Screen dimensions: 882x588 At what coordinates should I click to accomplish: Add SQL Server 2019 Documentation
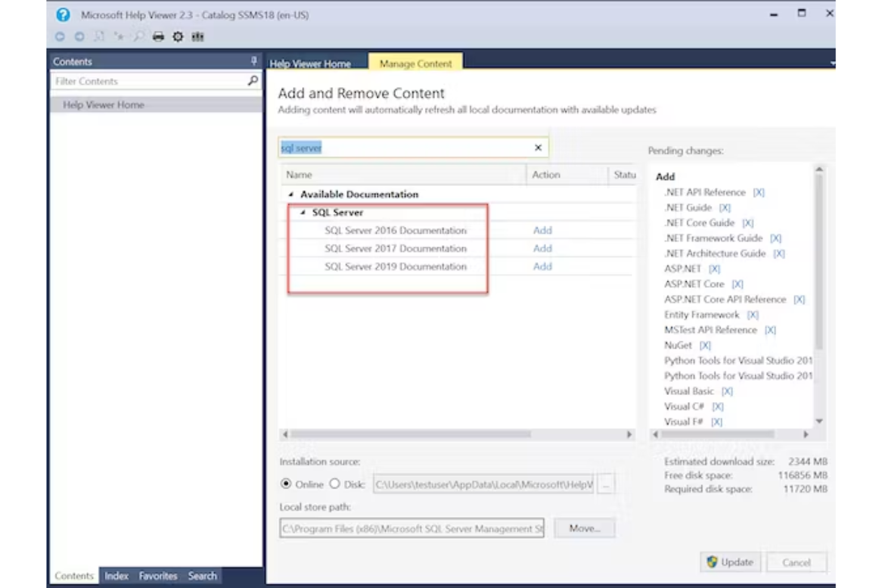(542, 267)
